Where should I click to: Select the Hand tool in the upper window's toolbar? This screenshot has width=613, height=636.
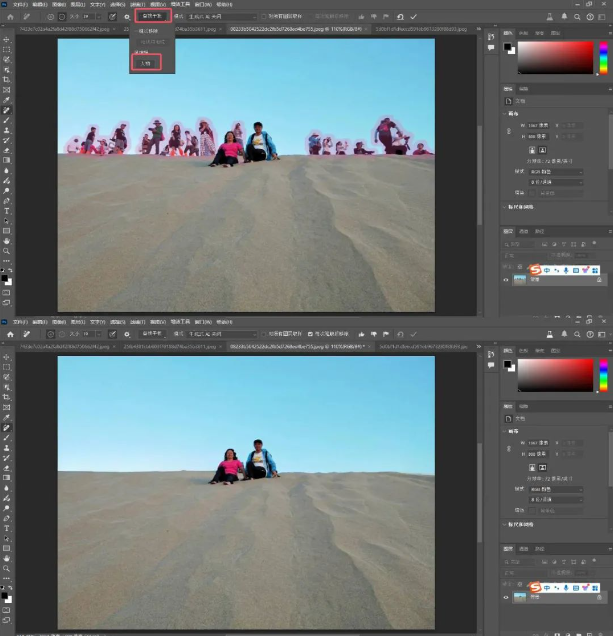click(6, 241)
